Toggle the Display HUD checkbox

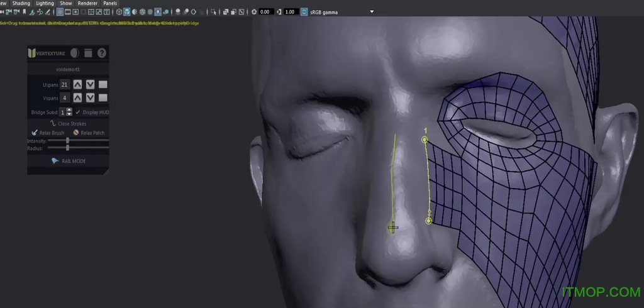[x=78, y=112]
